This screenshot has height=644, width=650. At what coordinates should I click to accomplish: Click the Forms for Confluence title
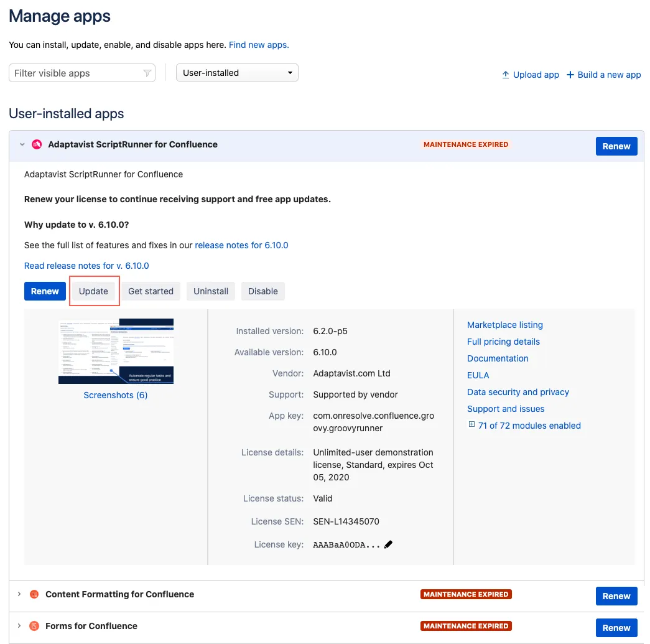(x=91, y=626)
